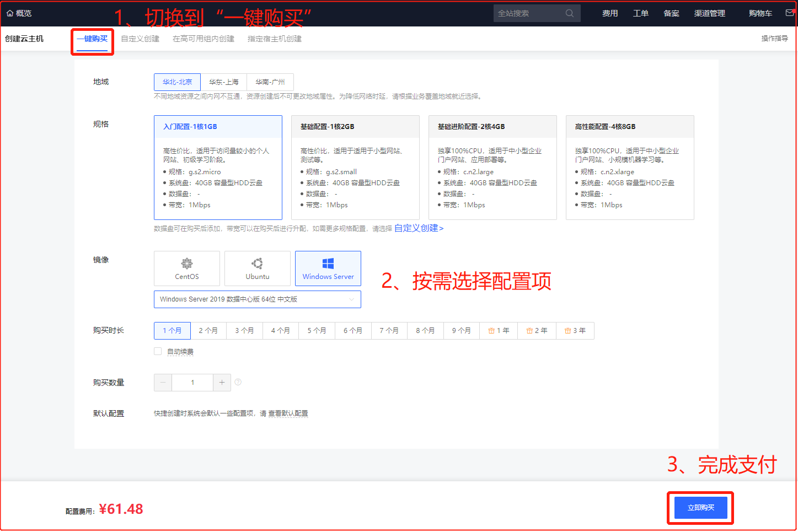
Task: Select 高性能配置-4核8GB spec card
Action: [x=630, y=168]
